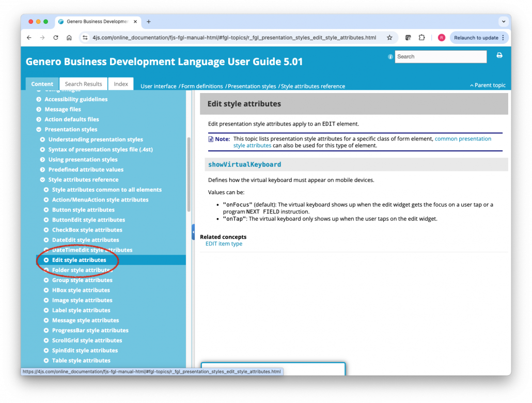Click the browser forward arrow
The height and width of the screenshot is (403, 532).
pyautogui.click(x=42, y=38)
